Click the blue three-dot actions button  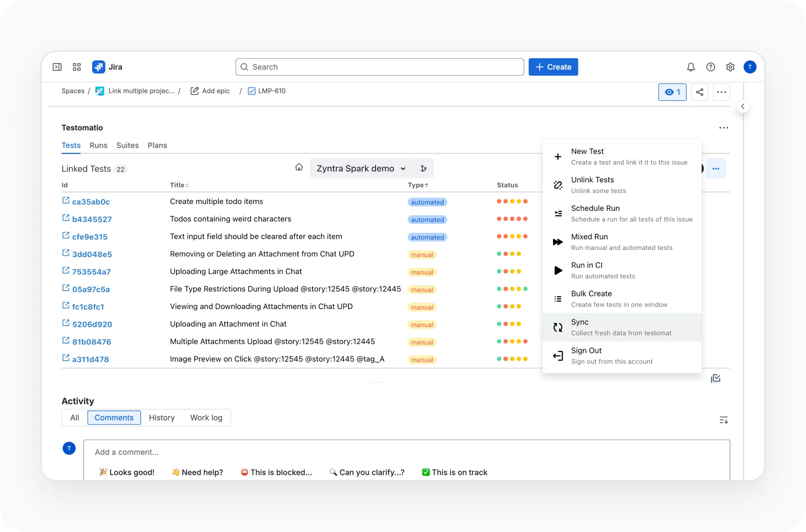click(716, 168)
